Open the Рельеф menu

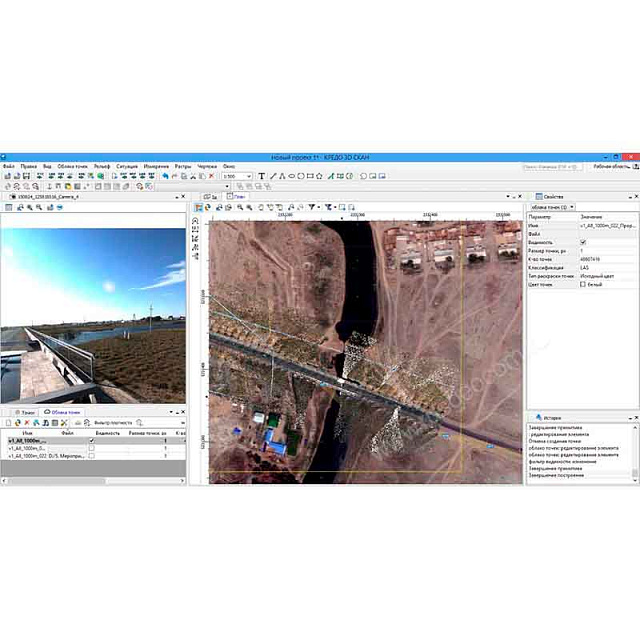[x=101, y=166]
